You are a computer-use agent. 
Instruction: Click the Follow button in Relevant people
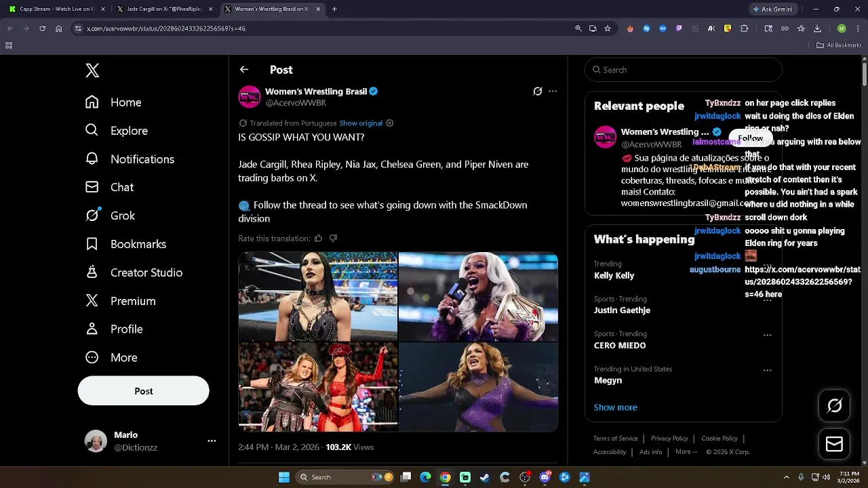click(x=751, y=138)
